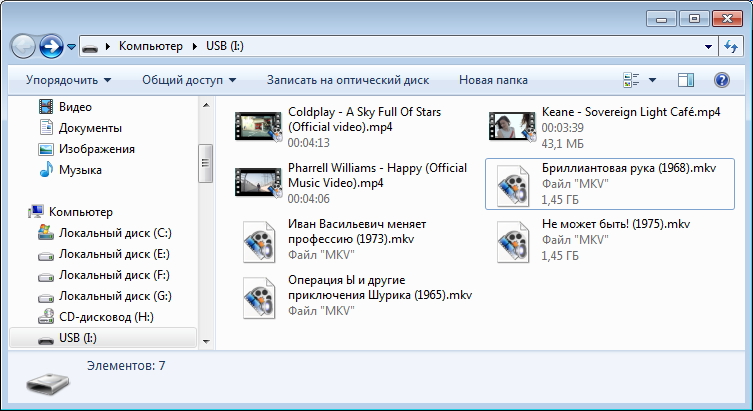The width and height of the screenshot is (753, 411).
Task: Expand the Упорядочить dropdown menu
Action: click(68, 80)
